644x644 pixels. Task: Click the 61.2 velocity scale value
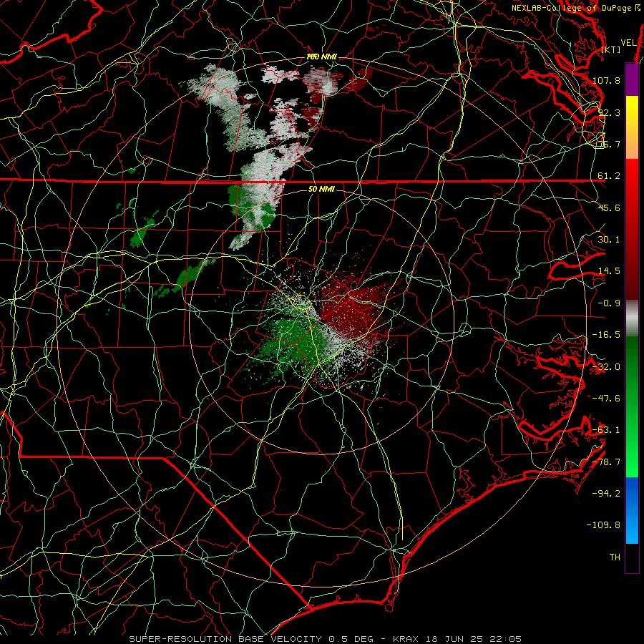pyautogui.click(x=609, y=176)
